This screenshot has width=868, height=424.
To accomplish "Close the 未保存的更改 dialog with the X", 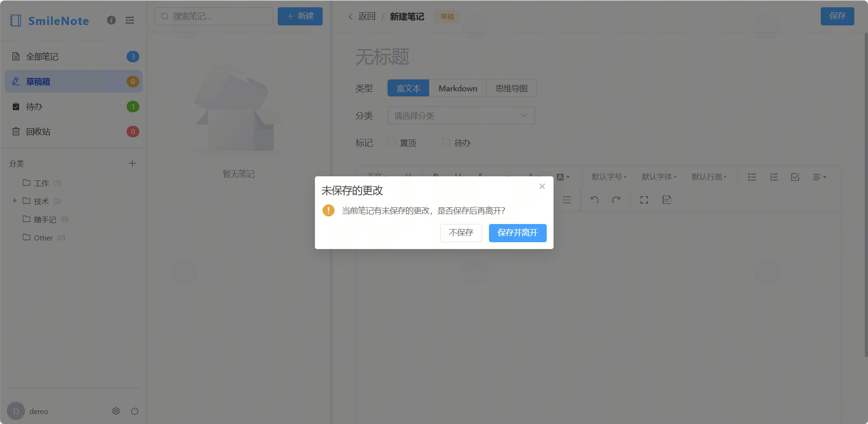I will pyautogui.click(x=542, y=186).
